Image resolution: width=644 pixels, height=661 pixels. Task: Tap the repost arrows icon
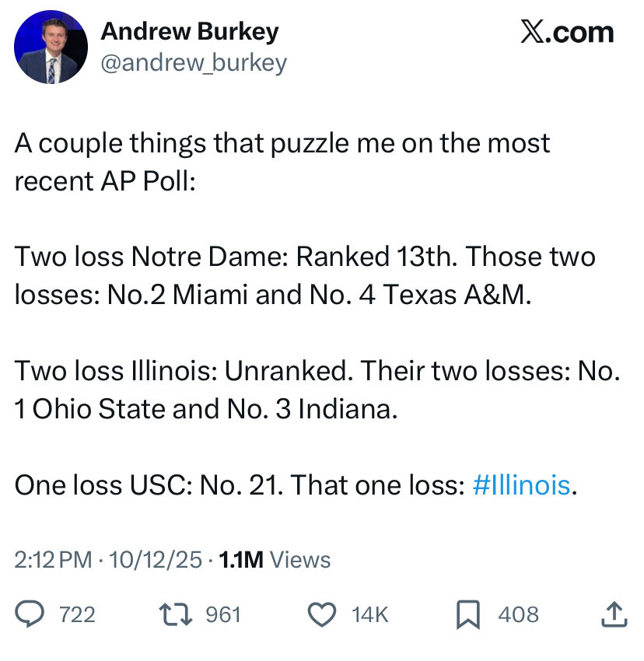(x=173, y=614)
